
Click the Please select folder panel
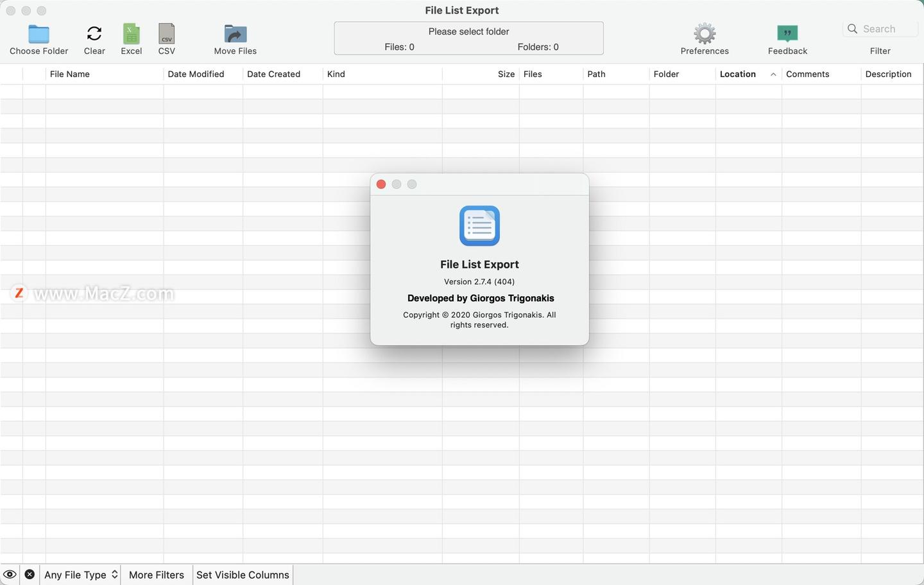[x=468, y=37]
